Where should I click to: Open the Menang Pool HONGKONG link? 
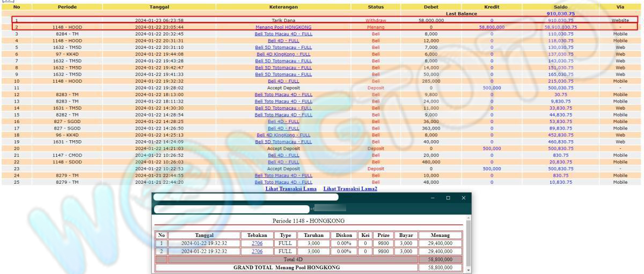click(x=283, y=27)
